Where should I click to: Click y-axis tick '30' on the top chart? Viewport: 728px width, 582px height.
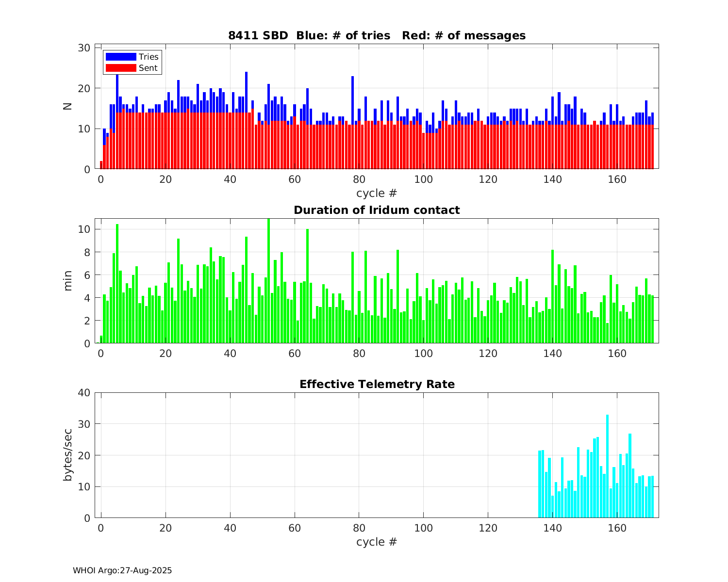84,48
